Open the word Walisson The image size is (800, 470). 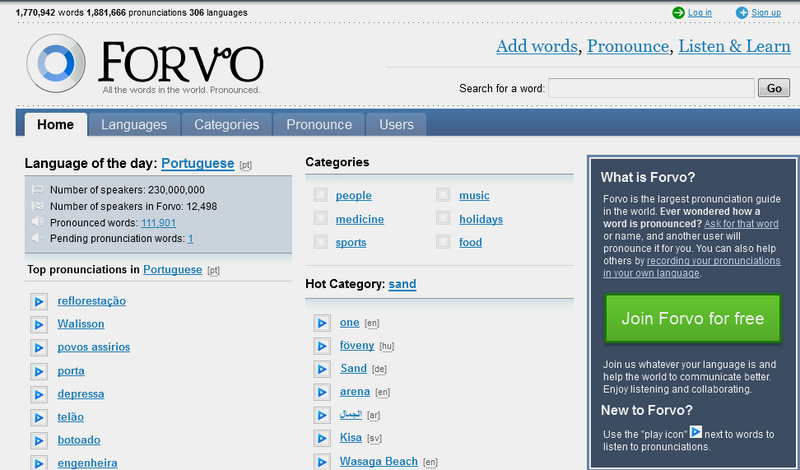coord(81,324)
